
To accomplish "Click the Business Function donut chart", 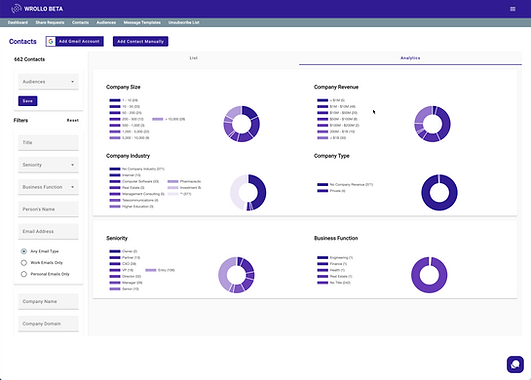I will 429,275.
